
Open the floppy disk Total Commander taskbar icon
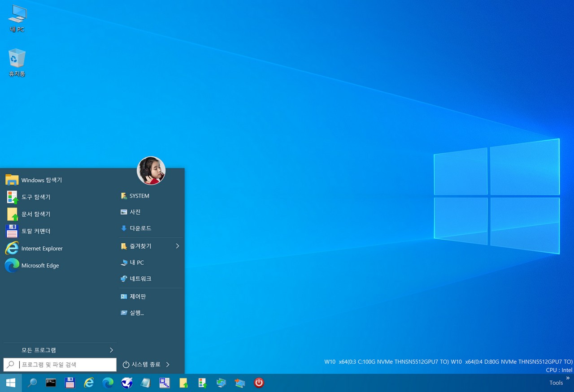click(70, 383)
